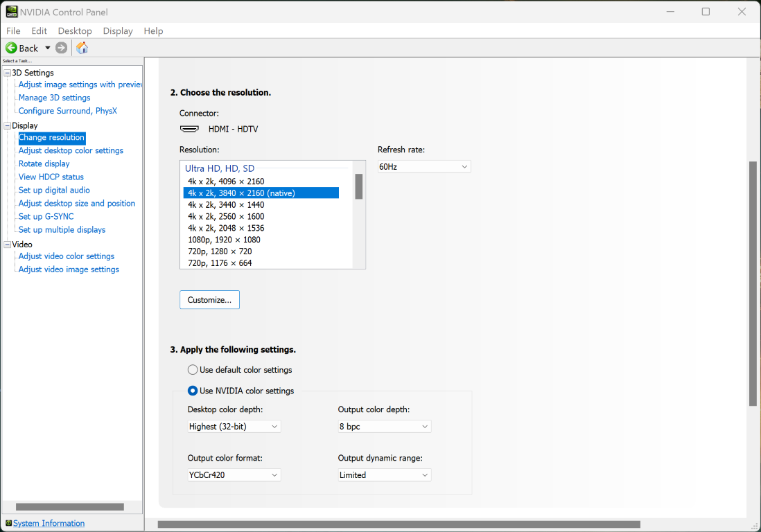Click the green Back arrow icon
Viewport: 761px width, 532px height.
point(11,48)
